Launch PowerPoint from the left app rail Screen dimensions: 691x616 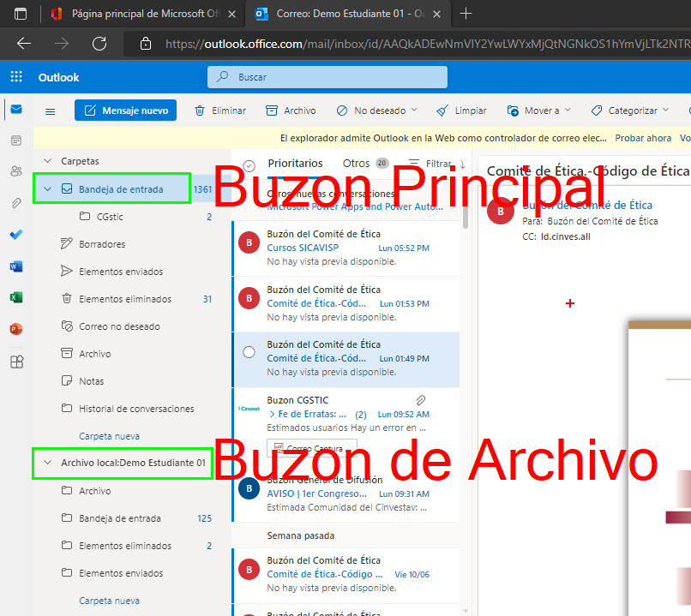click(15, 329)
